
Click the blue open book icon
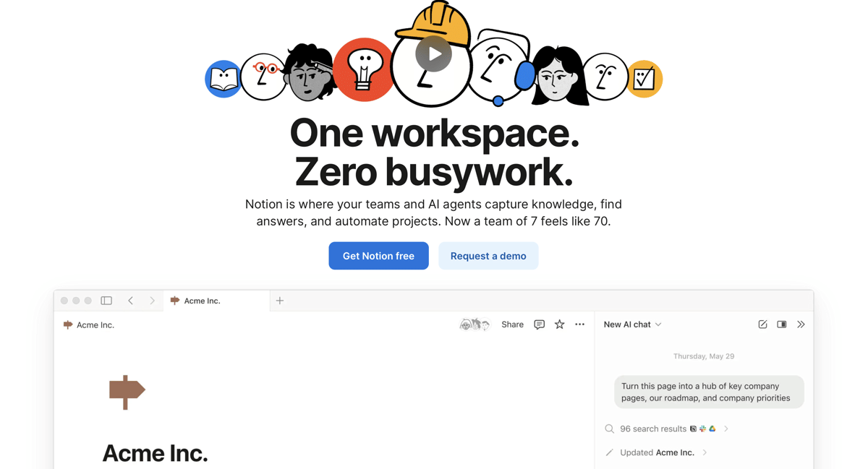[x=224, y=79]
